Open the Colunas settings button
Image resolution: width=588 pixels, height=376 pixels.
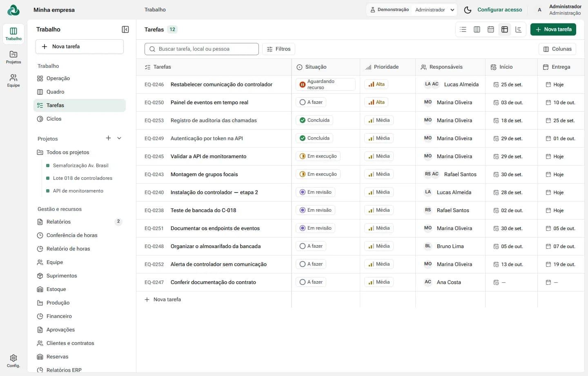coord(557,49)
